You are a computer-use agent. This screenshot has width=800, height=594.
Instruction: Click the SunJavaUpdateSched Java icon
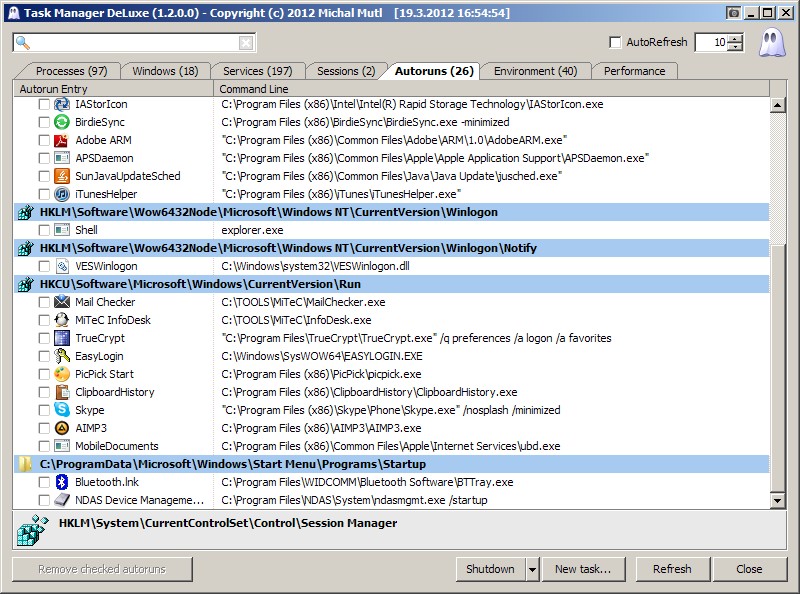(62, 176)
